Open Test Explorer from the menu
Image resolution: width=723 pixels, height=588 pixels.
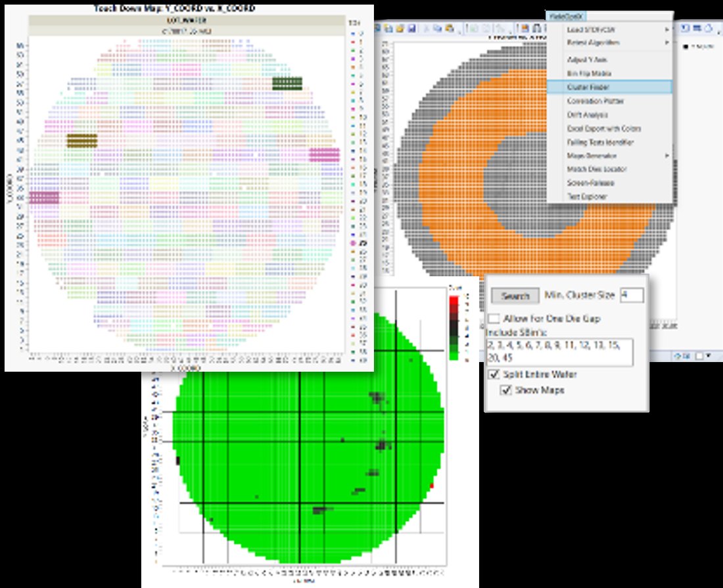(587, 197)
